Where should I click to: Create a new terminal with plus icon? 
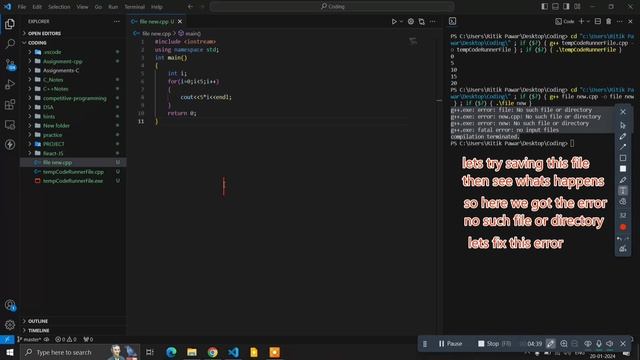pyautogui.click(x=581, y=21)
